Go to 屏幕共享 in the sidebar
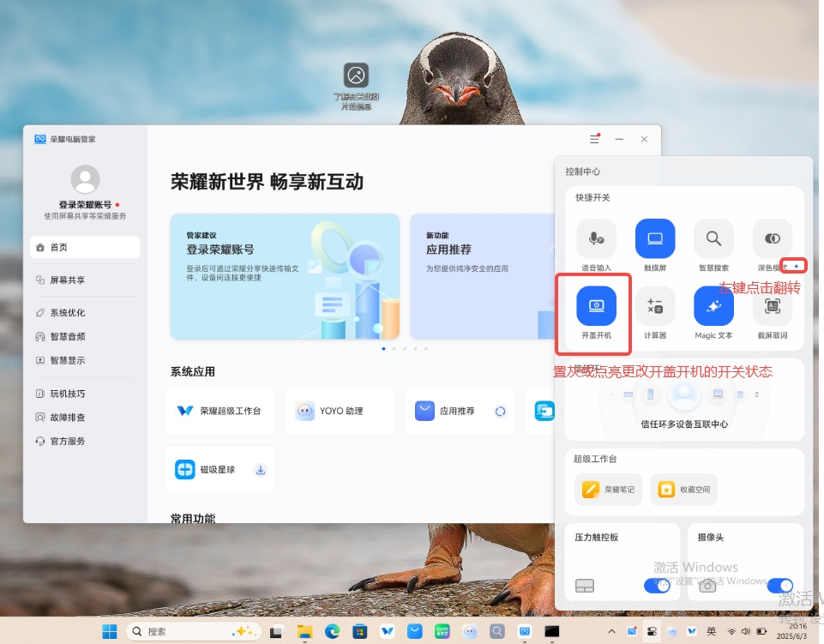 (x=68, y=280)
